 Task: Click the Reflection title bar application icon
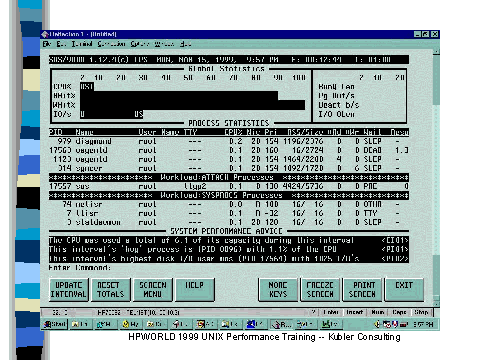pyautogui.click(x=45, y=34)
